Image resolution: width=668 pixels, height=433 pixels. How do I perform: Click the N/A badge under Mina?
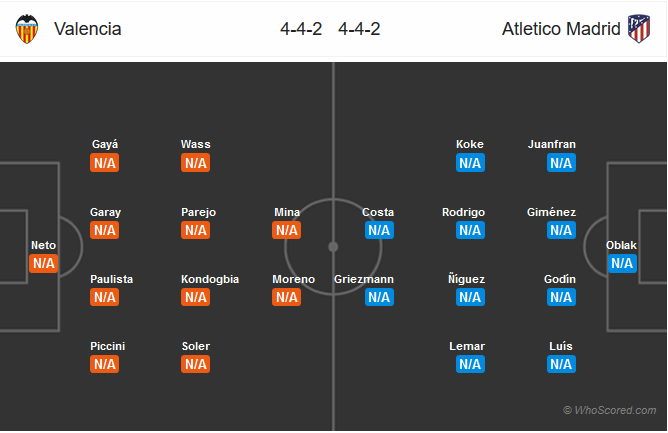pos(287,230)
